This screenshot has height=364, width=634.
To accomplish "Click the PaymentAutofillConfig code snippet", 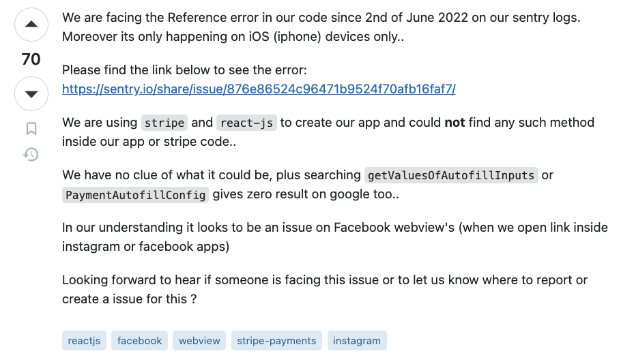I will [x=135, y=195].
